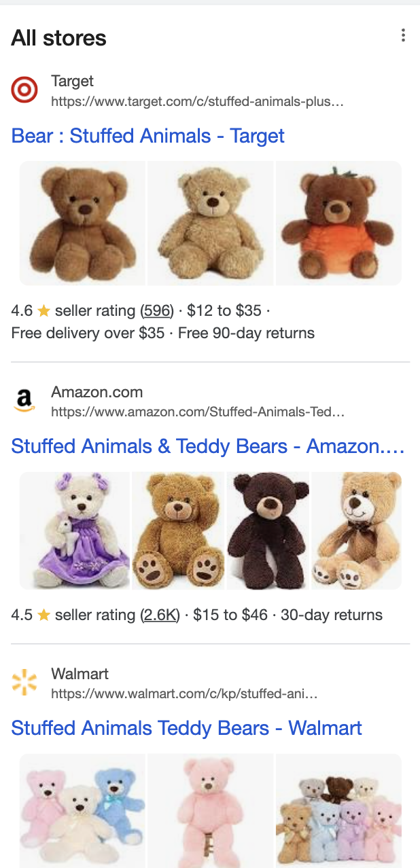Viewport: 420px width, 868px height.
Task: Open the 'Stuffed Animals & Teddy Bears - Amazon' link
Action: pos(207,446)
